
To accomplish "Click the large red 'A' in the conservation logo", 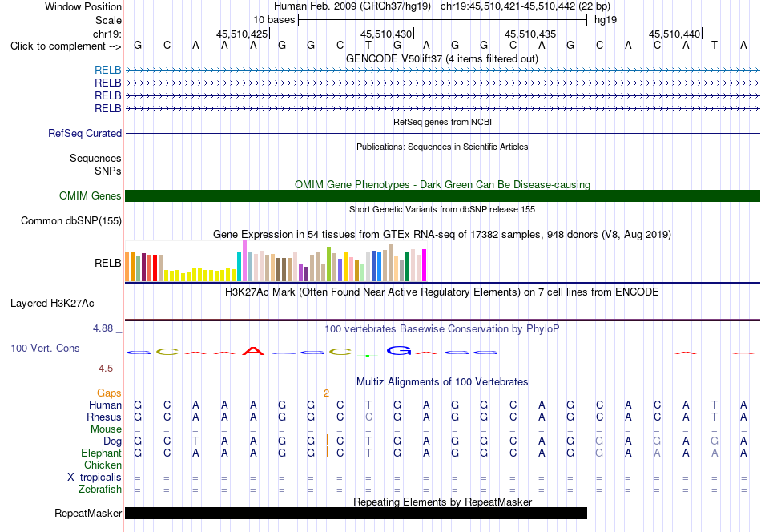I will [x=253, y=350].
